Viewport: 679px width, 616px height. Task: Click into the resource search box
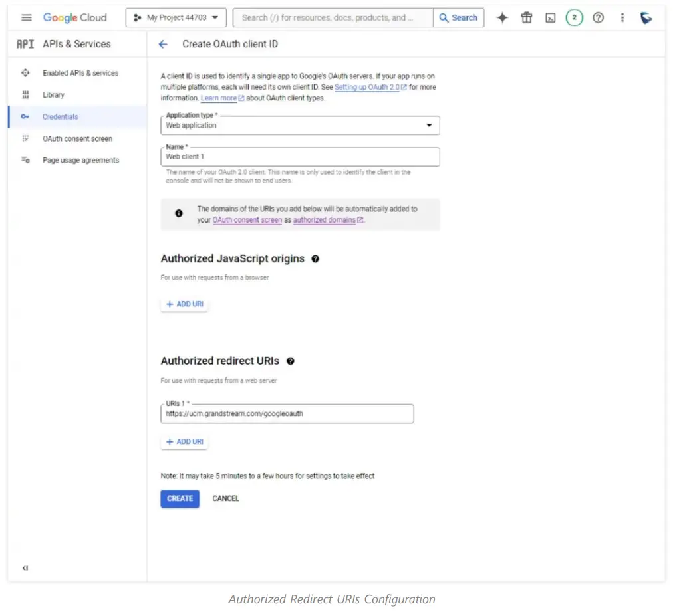[333, 18]
